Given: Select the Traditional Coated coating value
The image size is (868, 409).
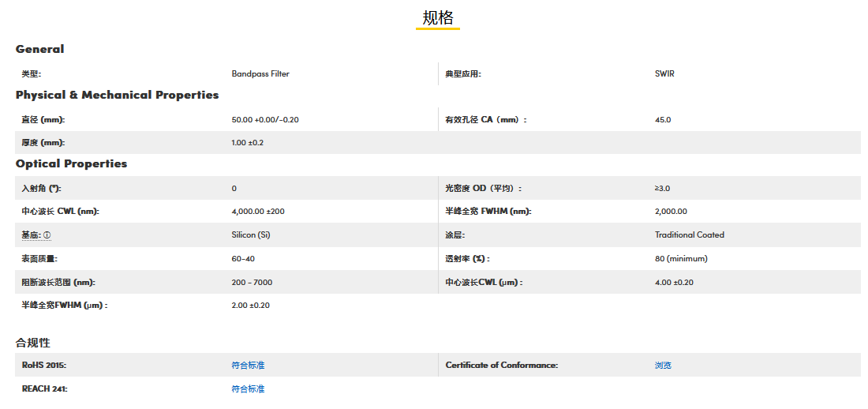Looking at the screenshot, I should tap(689, 235).
